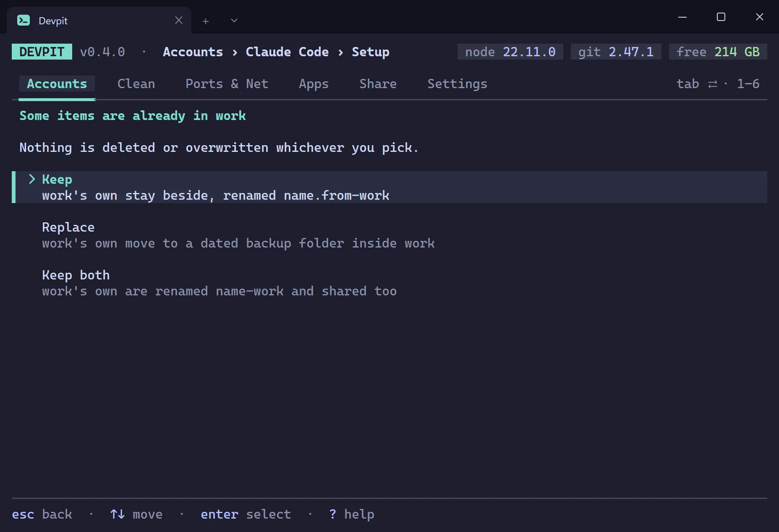This screenshot has width=779, height=532.
Task: Click the free 214 GB disk badge
Action: point(718,52)
